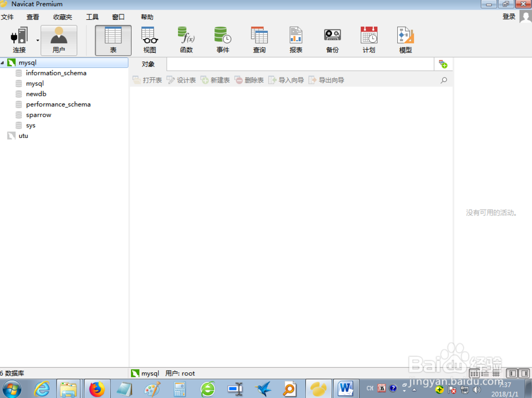Click the '用户: root' status bar text
The image size is (532, 398).
click(x=180, y=373)
